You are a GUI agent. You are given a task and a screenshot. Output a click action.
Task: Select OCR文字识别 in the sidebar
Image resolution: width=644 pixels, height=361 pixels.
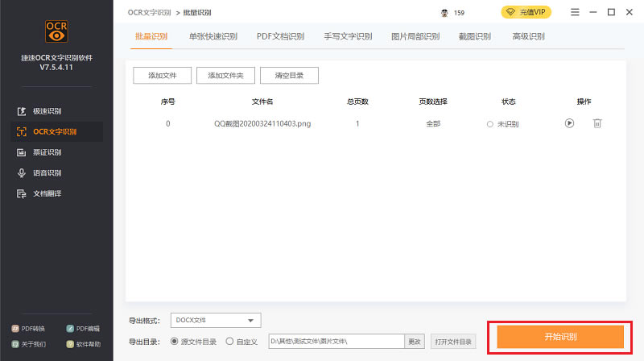(56, 131)
